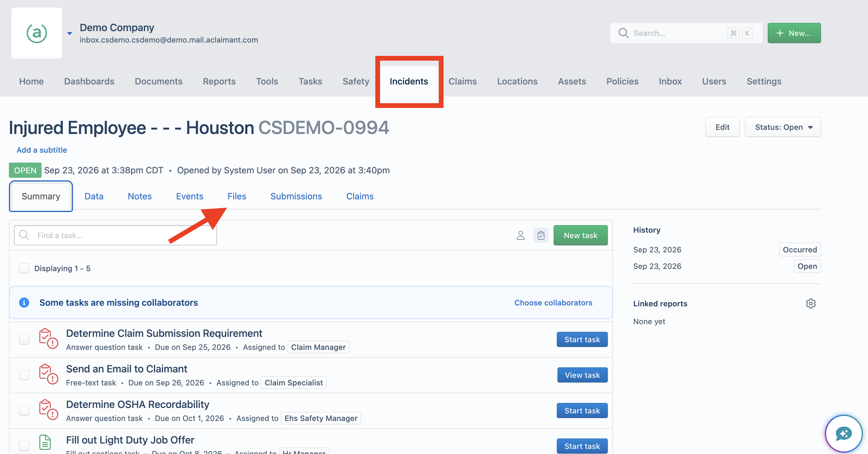Viewport: 868px width, 454px height.
Task: Click the Claim Manager assignee tag
Action: click(x=319, y=347)
